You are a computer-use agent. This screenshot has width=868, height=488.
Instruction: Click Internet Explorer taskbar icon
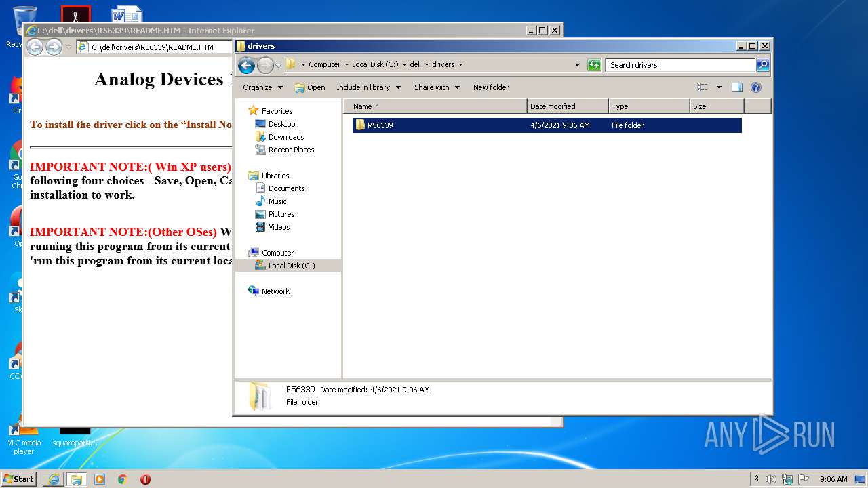tap(54, 479)
